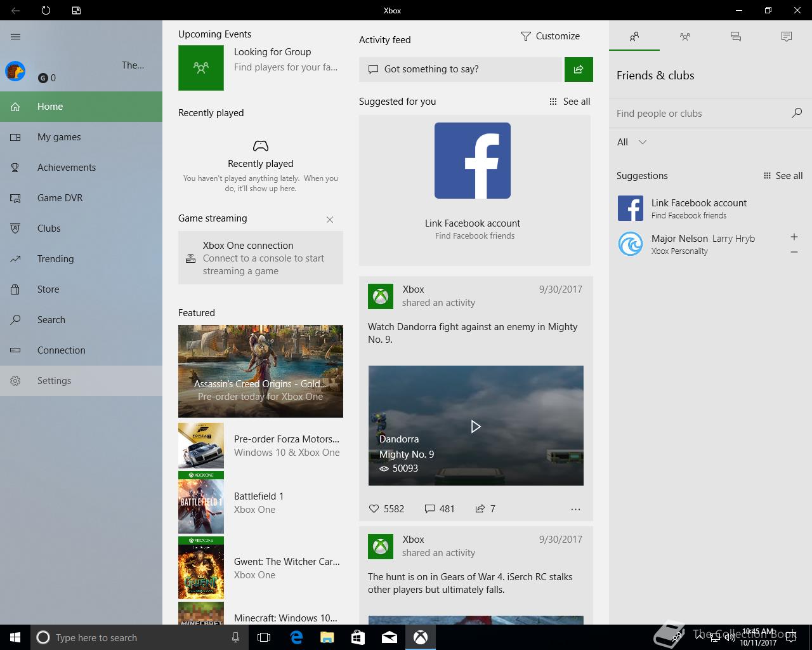Open Assassin's Creed Origins featured banner
Viewport: 812px width, 650px height.
point(261,371)
